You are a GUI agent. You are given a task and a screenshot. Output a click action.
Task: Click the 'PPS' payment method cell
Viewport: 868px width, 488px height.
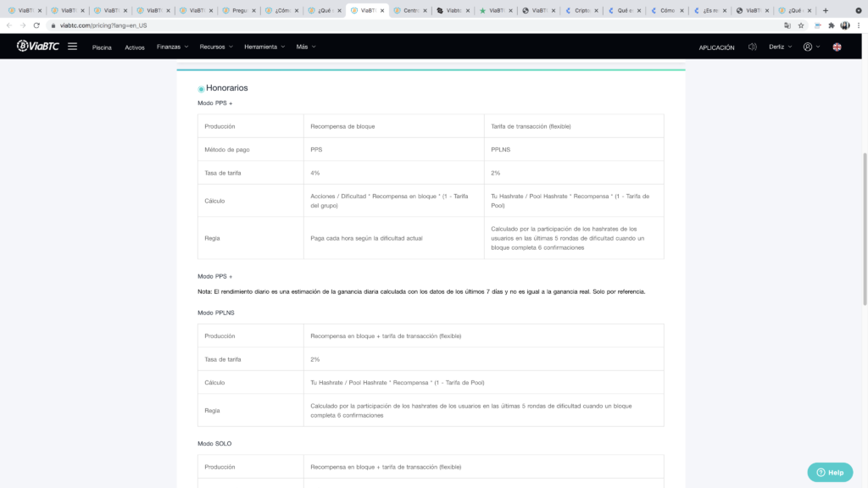coord(393,149)
